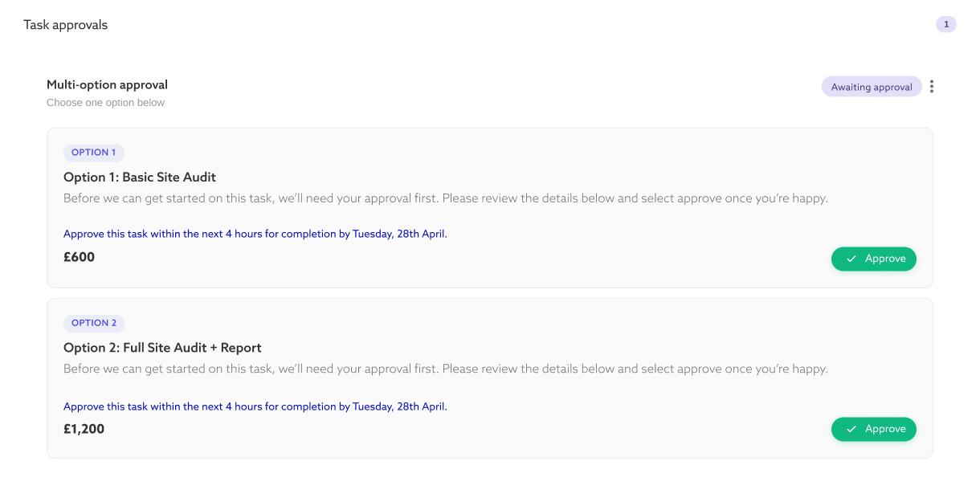Click the task approvals count badge
This screenshot has width=980, height=502.
pyautogui.click(x=946, y=24)
